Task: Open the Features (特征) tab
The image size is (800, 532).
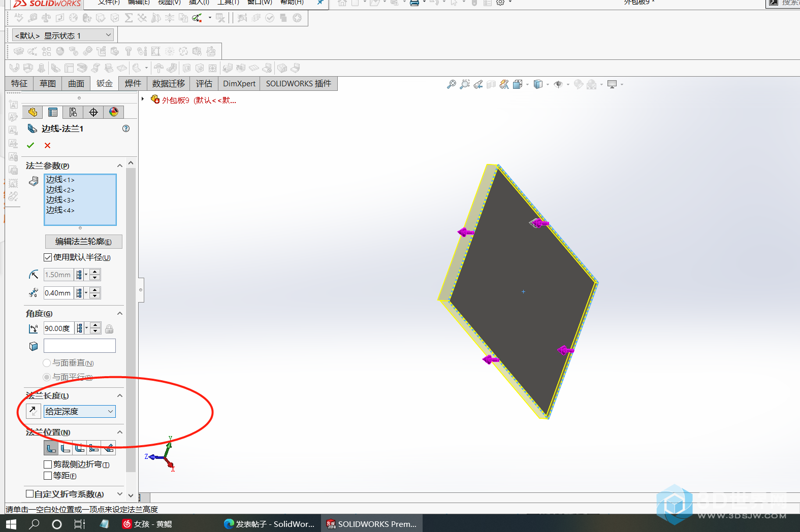Action: coord(19,83)
